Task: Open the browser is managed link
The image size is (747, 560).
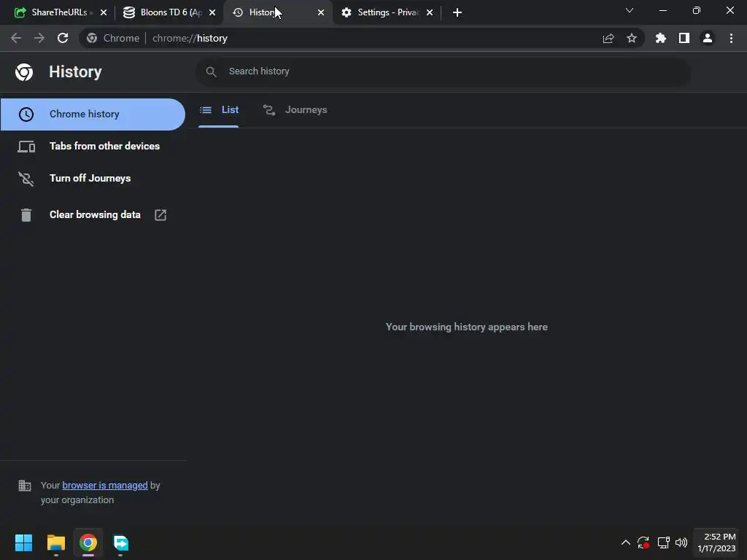Action: 105,485
